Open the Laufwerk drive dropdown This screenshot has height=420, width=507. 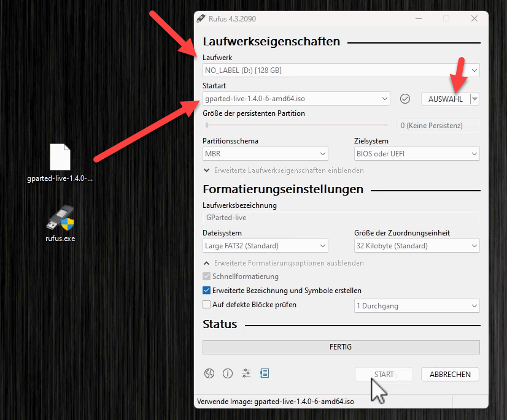341,71
